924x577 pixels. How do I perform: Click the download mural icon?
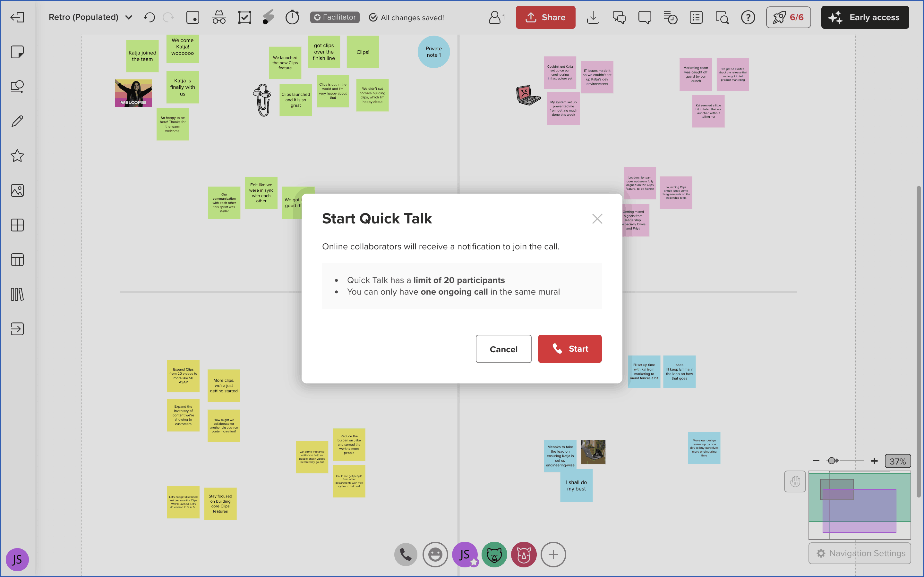point(593,17)
